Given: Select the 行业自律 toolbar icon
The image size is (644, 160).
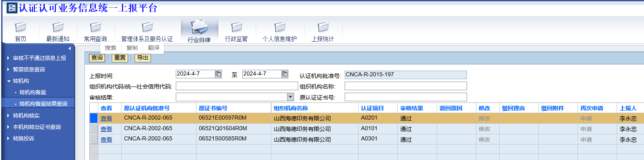Looking at the screenshot, I should (x=199, y=27).
